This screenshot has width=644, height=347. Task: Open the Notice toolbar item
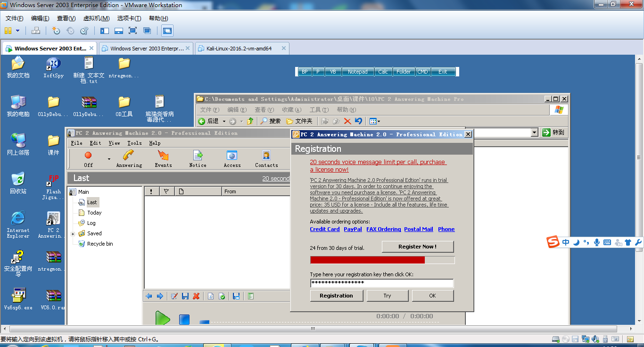click(x=198, y=158)
